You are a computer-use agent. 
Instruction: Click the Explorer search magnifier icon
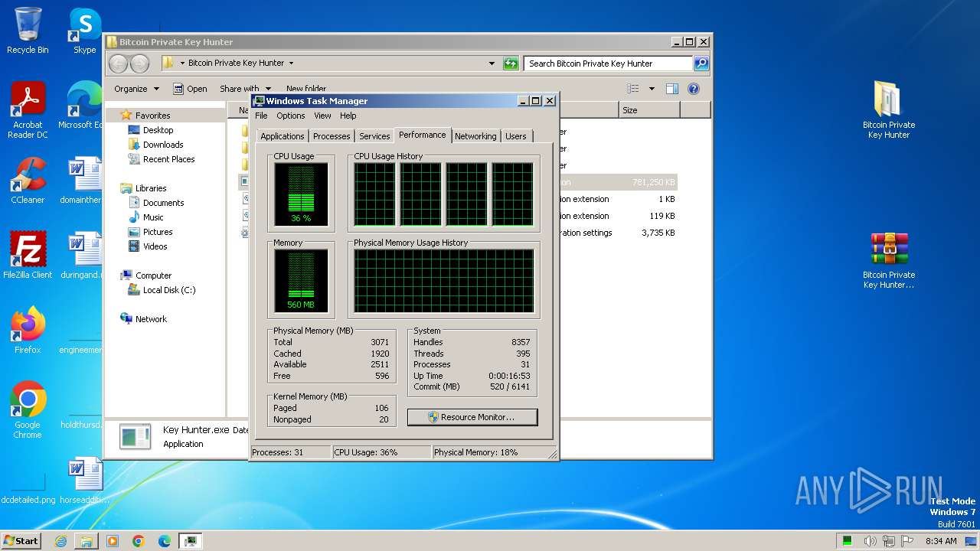[701, 64]
